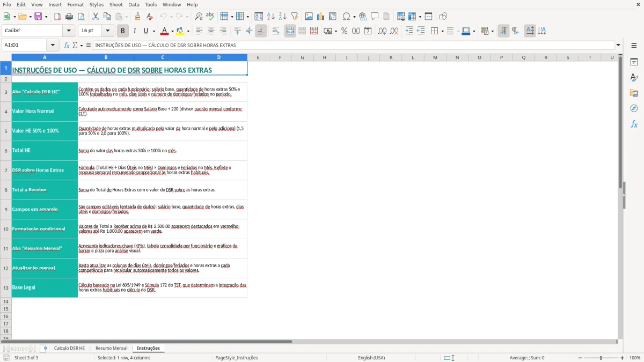
Task: Toggle Wrap Text
Action: point(276,31)
